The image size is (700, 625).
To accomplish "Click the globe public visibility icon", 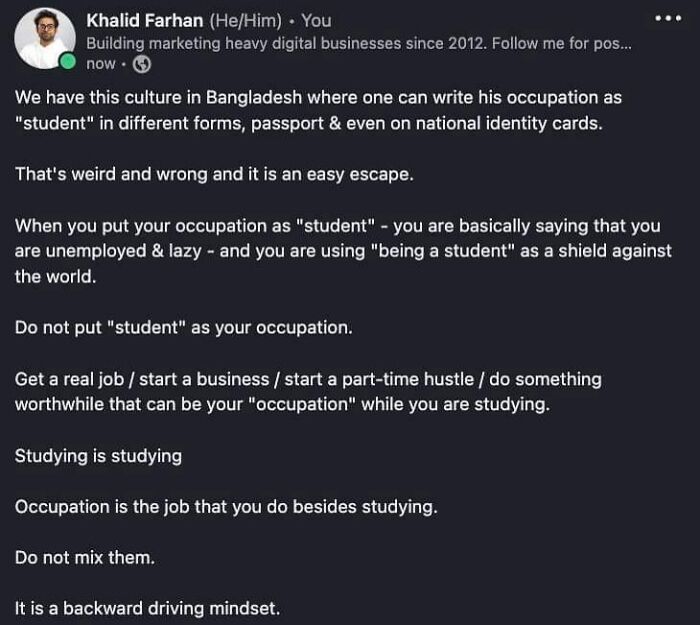I will [x=142, y=64].
